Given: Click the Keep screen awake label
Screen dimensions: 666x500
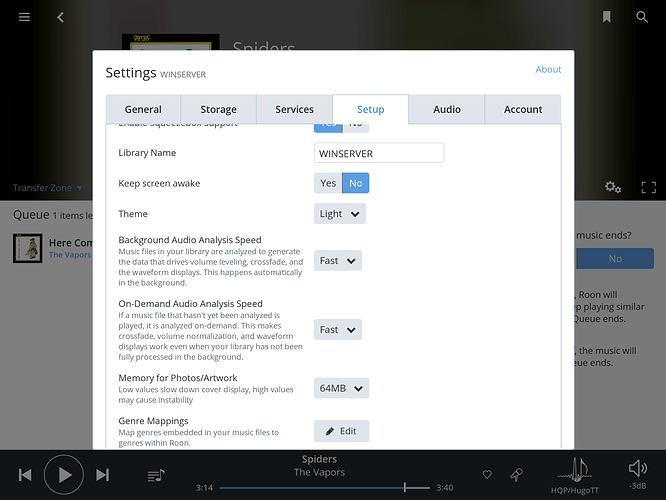Looking at the screenshot, I should pos(159,184).
